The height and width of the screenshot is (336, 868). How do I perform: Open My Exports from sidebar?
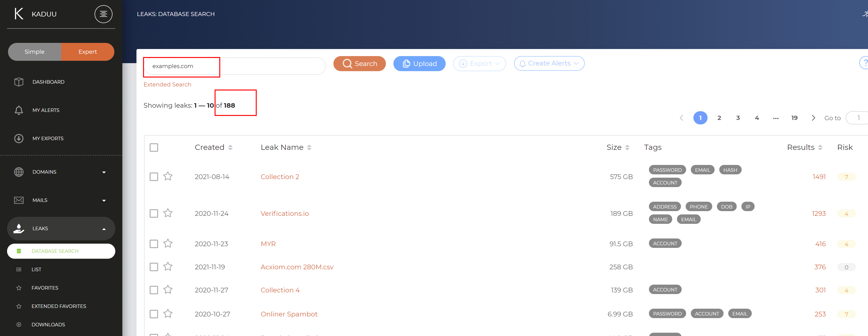coord(48,138)
